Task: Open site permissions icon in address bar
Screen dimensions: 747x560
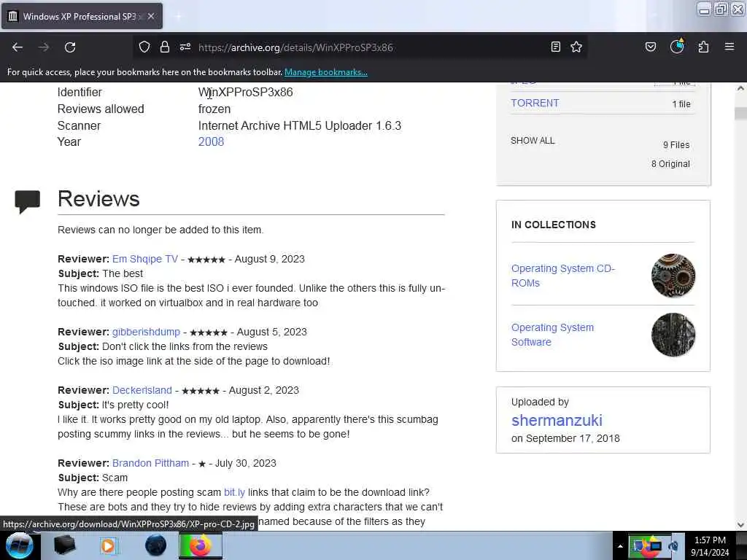Action: click(x=185, y=47)
